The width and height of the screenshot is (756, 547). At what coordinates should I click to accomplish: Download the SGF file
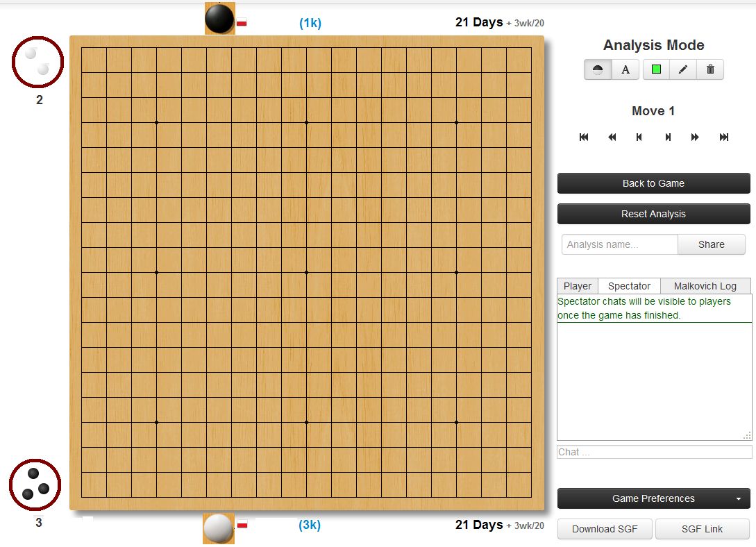click(x=605, y=529)
